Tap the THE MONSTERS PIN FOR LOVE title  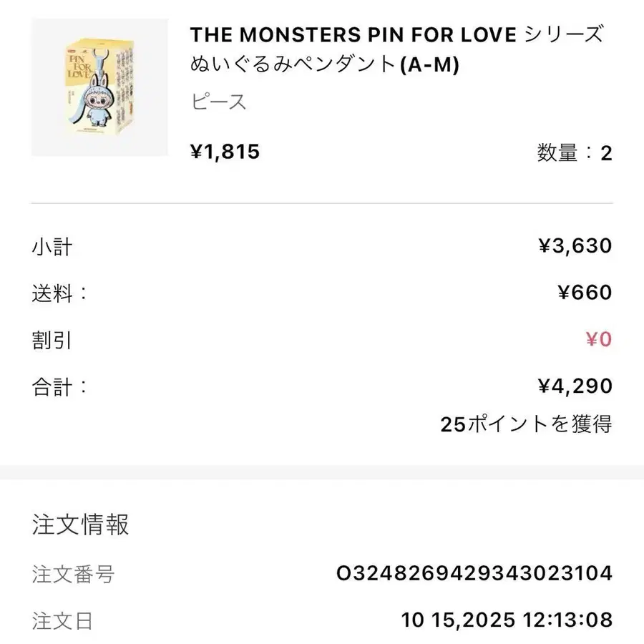click(x=352, y=34)
